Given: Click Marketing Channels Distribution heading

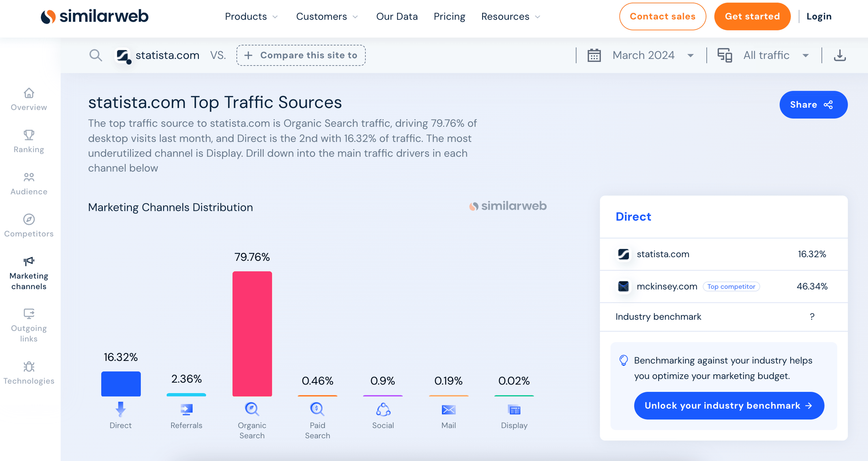Looking at the screenshot, I should point(170,207).
